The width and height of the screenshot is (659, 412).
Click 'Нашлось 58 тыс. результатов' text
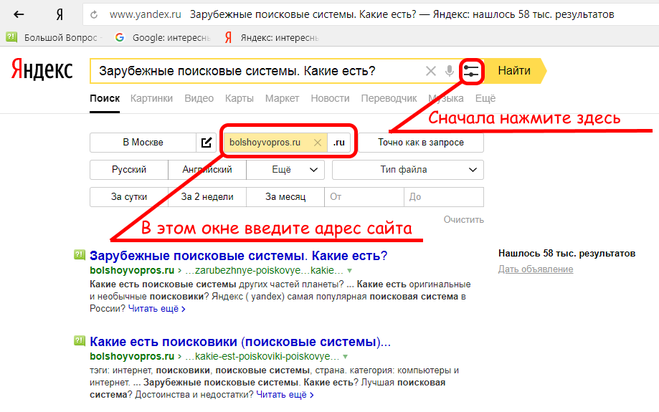[x=567, y=254]
